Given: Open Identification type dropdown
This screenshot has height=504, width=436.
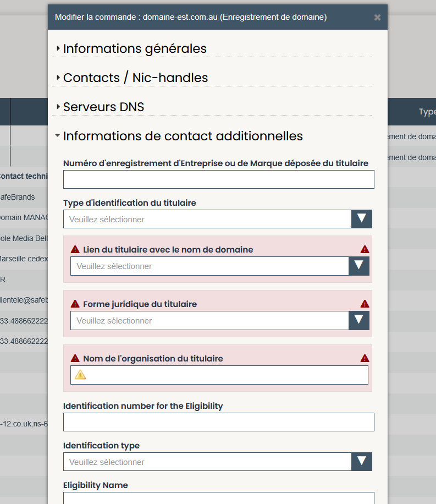Looking at the screenshot, I should (218, 462).
